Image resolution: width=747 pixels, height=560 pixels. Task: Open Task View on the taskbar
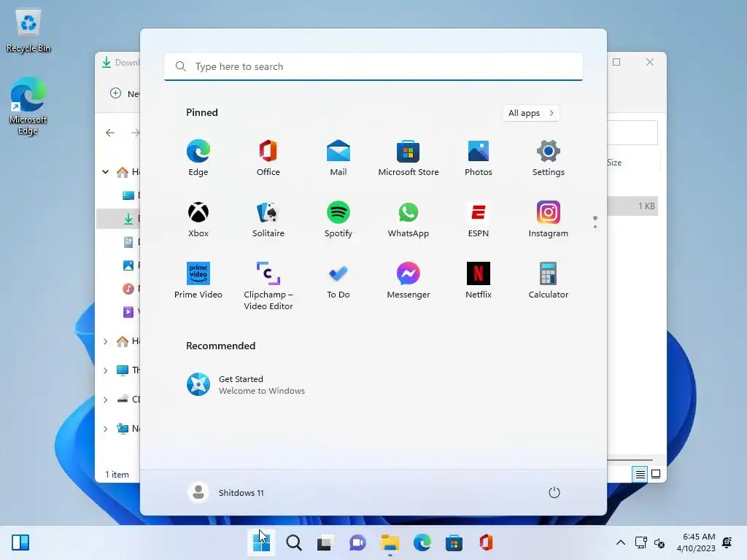point(325,542)
